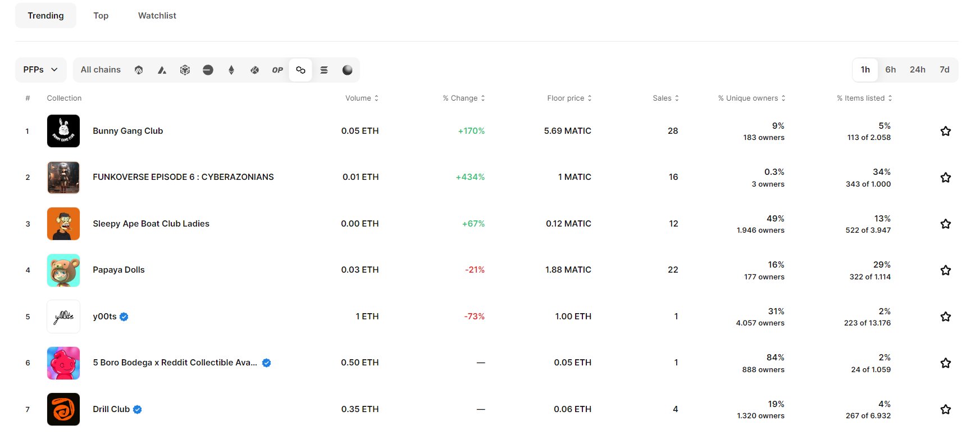Toggle watchlist star for y00ts
Image resolution: width=980 pixels, height=434 pixels.
(946, 317)
